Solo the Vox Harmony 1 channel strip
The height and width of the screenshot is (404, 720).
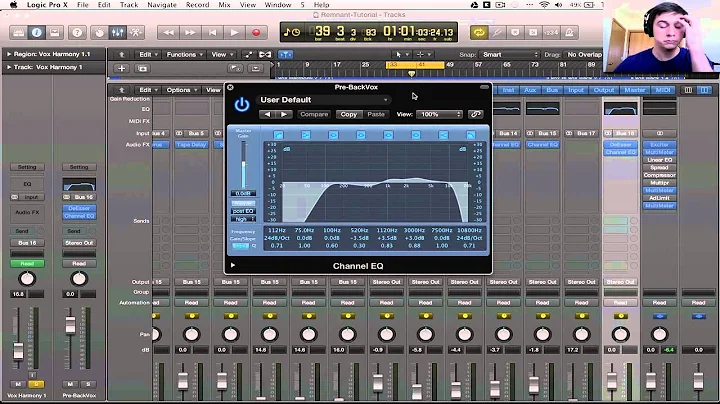pos(36,384)
